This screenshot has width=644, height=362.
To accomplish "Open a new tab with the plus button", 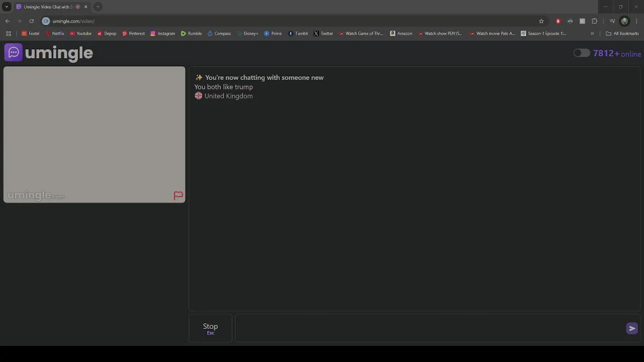I will tap(98, 7).
